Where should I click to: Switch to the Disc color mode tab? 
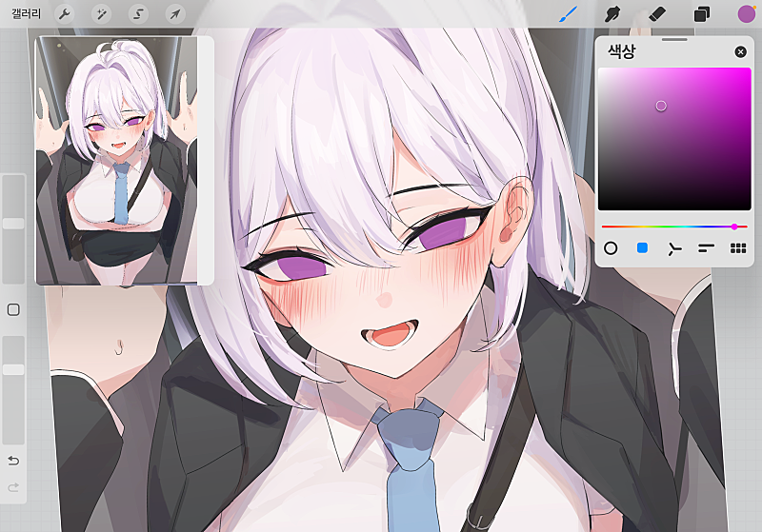(x=611, y=248)
